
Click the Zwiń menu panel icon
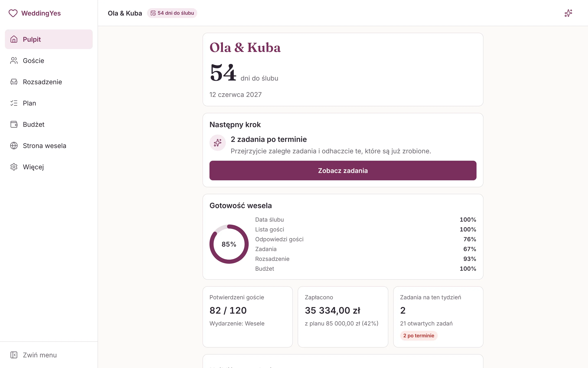[x=14, y=355]
